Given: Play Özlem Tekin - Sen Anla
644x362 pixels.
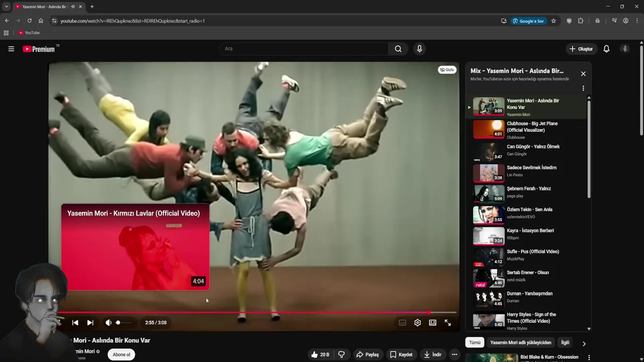Looking at the screenshot, I should pos(526,214).
